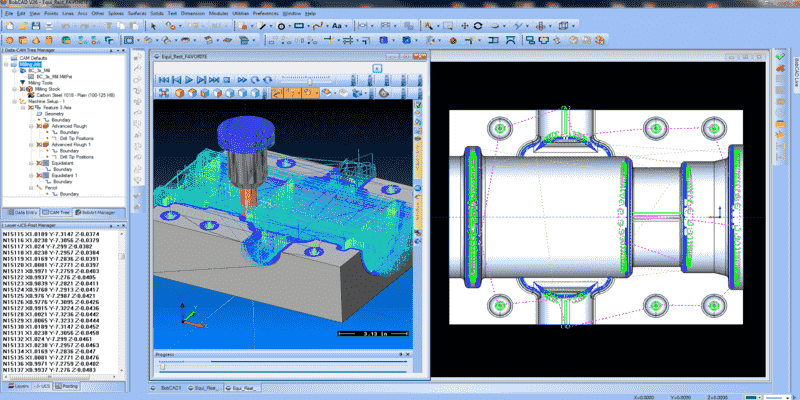Screen dimensions: 800x400
Task: Toggle the second highlighted toolpath display button
Action: coord(293,93)
